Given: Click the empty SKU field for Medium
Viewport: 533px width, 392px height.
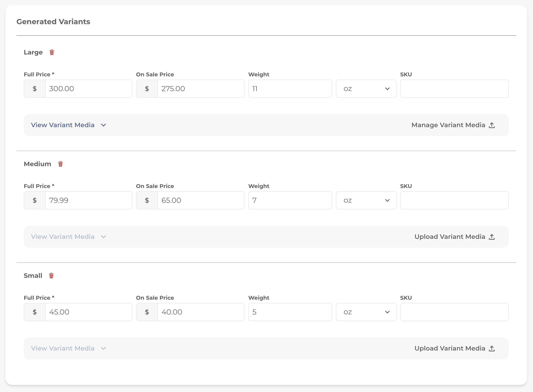Looking at the screenshot, I should [x=454, y=200].
